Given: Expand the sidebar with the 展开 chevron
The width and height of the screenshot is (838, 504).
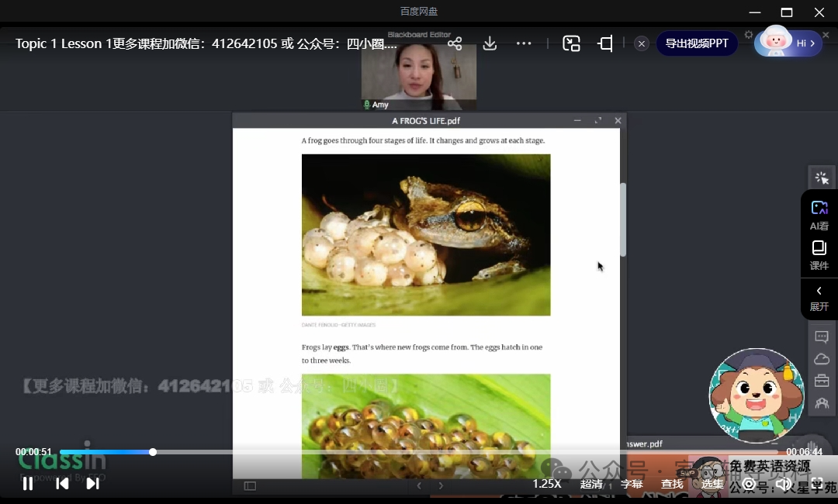Looking at the screenshot, I should (x=819, y=298).
